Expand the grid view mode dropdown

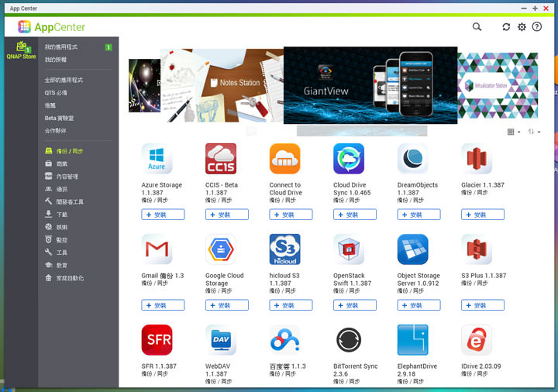513,132
